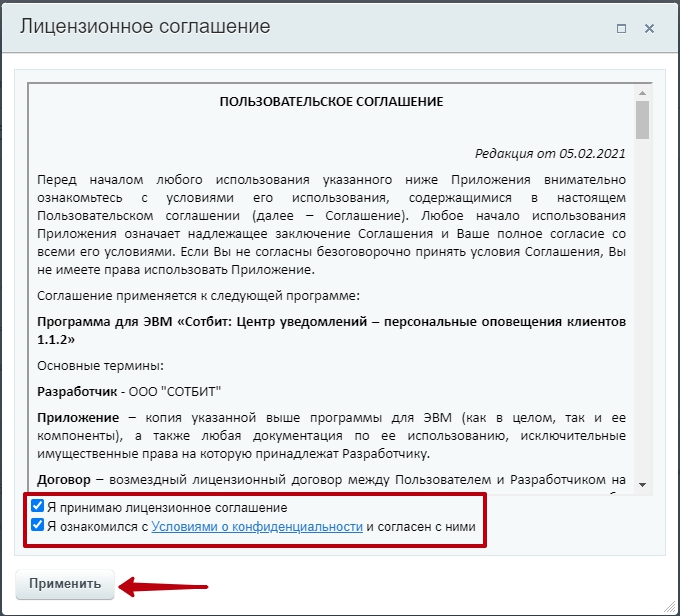Click the "Лицензионное соглашение" dialog title
Image resolution: width=680 pixels, height=616 pixels.
coord(145,27)
